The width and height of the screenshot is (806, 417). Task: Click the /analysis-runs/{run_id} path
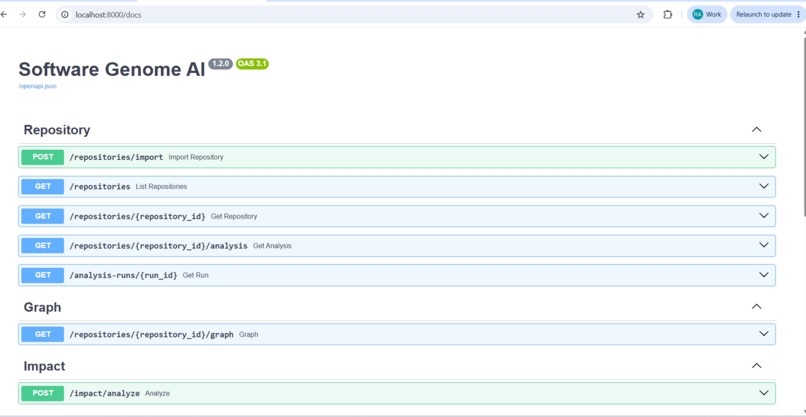(x=123, y=275)
